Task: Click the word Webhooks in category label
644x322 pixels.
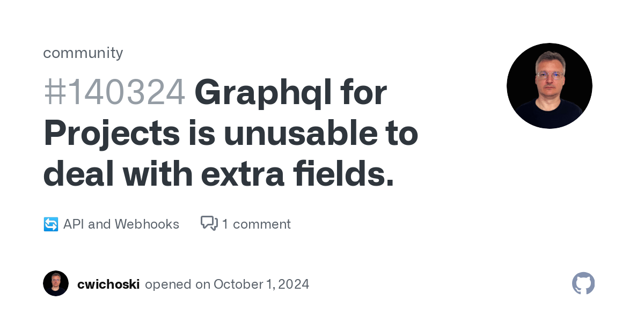Action: 147,224
